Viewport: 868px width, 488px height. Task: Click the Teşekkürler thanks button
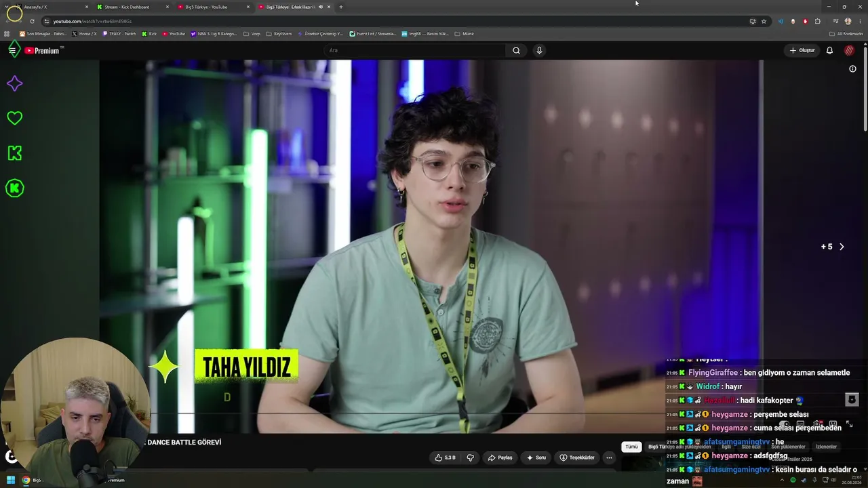pos(576,457)
